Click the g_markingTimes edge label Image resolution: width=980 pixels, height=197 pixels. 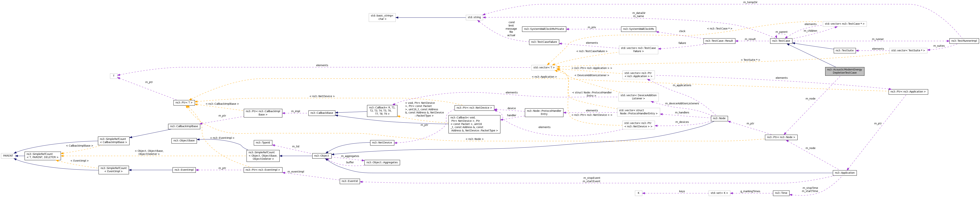pyautogui.click(x=750, y=192)
